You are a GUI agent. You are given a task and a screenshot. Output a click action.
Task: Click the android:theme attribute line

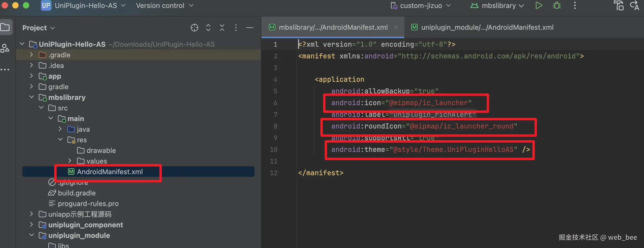click(430, 149)
